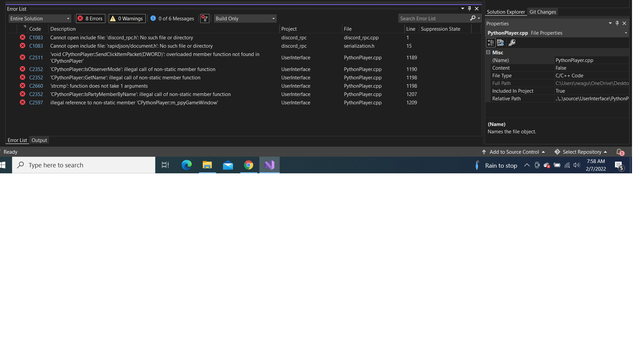Select the Included In Project property row
This screenshot has height=360, width=640.
pos(558,91)
